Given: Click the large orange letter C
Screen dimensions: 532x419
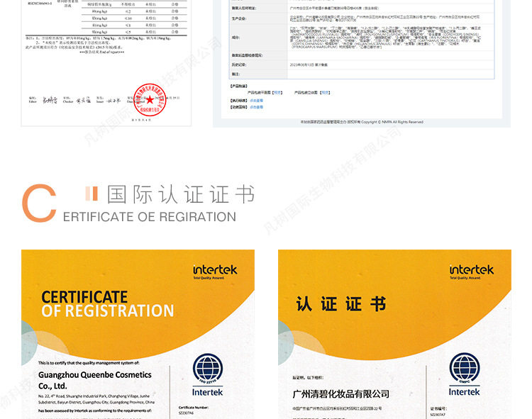Looking at the screenshot, I should click(39, 203).
